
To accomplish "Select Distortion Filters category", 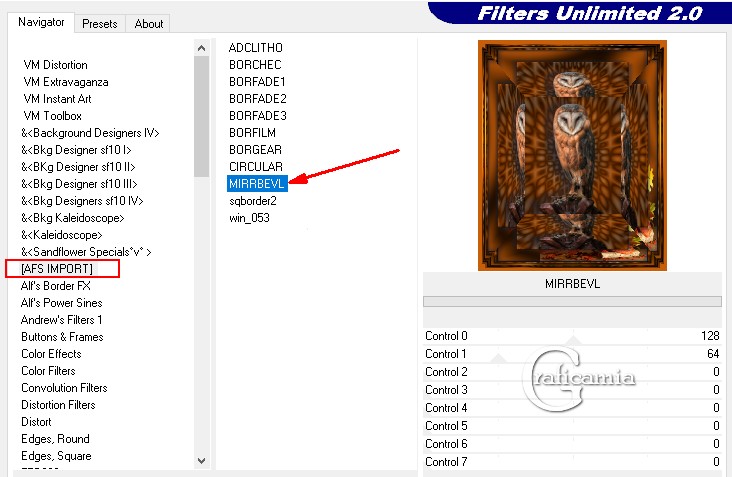I will (x=58, y=405).
